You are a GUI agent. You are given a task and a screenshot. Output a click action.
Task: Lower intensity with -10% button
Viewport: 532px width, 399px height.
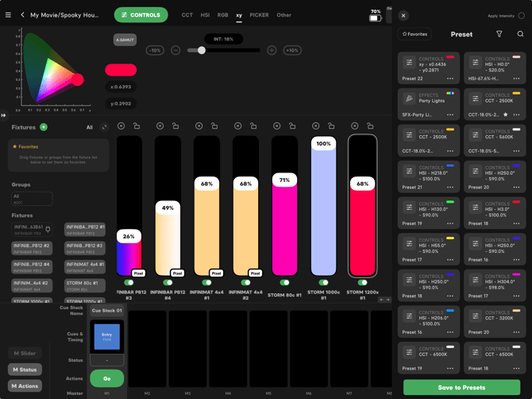coord(155,50)
